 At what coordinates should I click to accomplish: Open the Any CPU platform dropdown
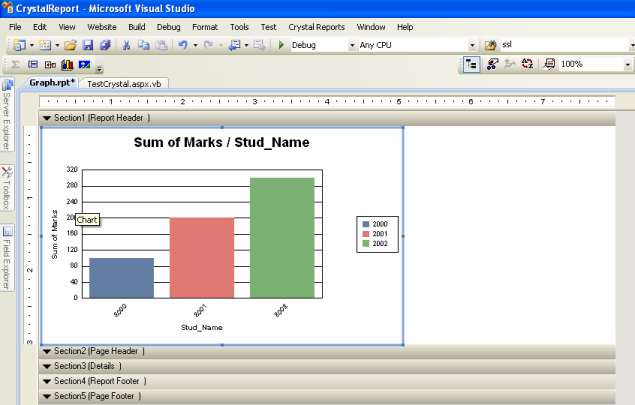point(472,45)
